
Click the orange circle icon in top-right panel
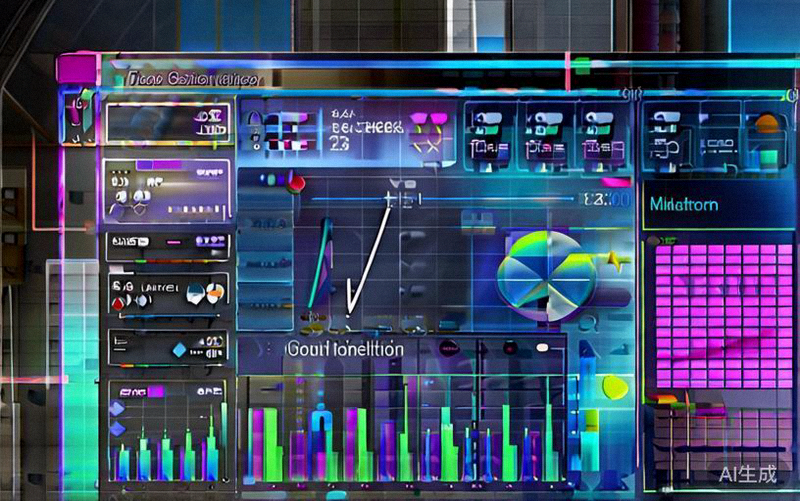pyautogui.click(x=767, y=124)
